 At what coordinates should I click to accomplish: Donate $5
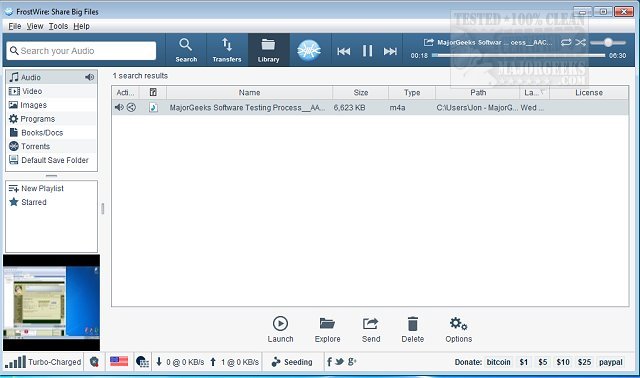(x=542, y=362)
